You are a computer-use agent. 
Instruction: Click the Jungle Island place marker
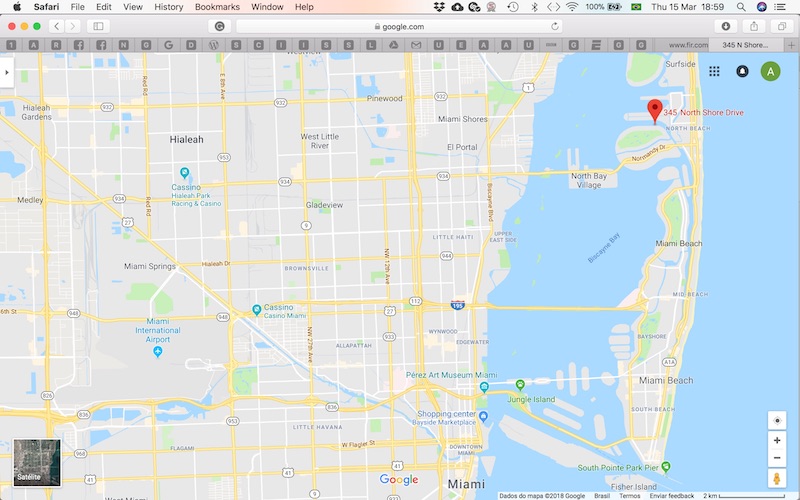(x=520, y=385)
